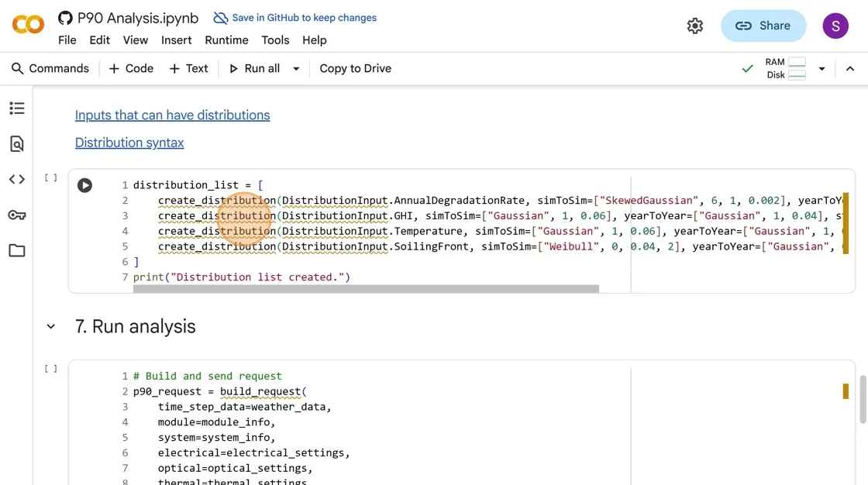The image size is (868, 485).
Task: Open the settings gear icon
Action: coord(694,26)
